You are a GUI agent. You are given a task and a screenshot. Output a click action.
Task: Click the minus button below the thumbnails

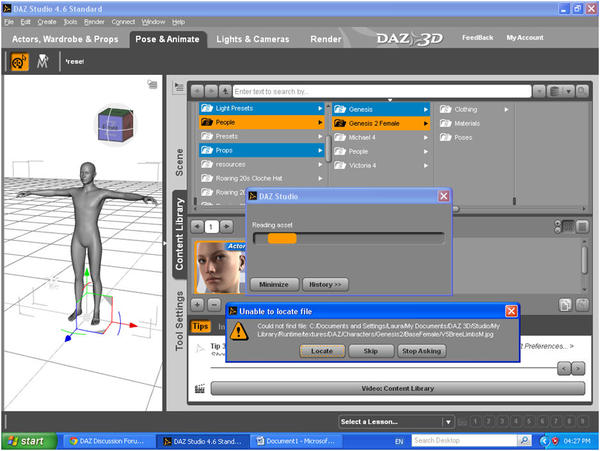pos(214,305)
